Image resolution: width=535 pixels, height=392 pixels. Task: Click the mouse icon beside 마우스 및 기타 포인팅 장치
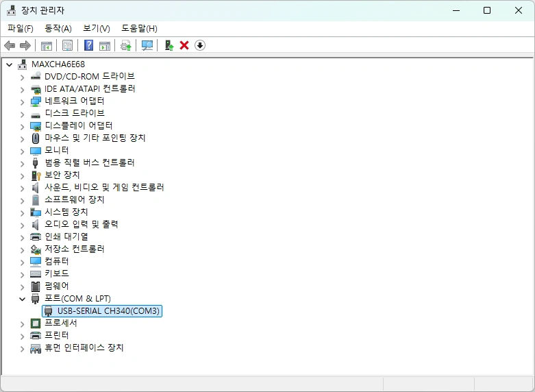(36, 138)
